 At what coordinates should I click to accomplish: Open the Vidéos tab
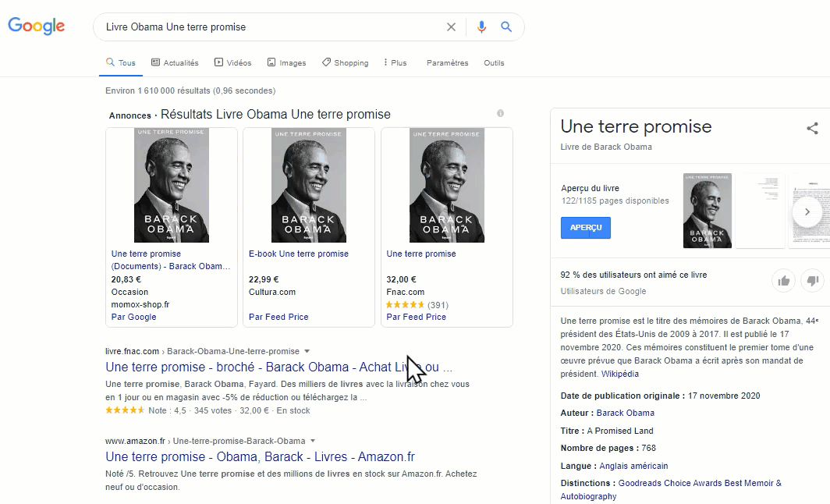(x=233, y=62)
